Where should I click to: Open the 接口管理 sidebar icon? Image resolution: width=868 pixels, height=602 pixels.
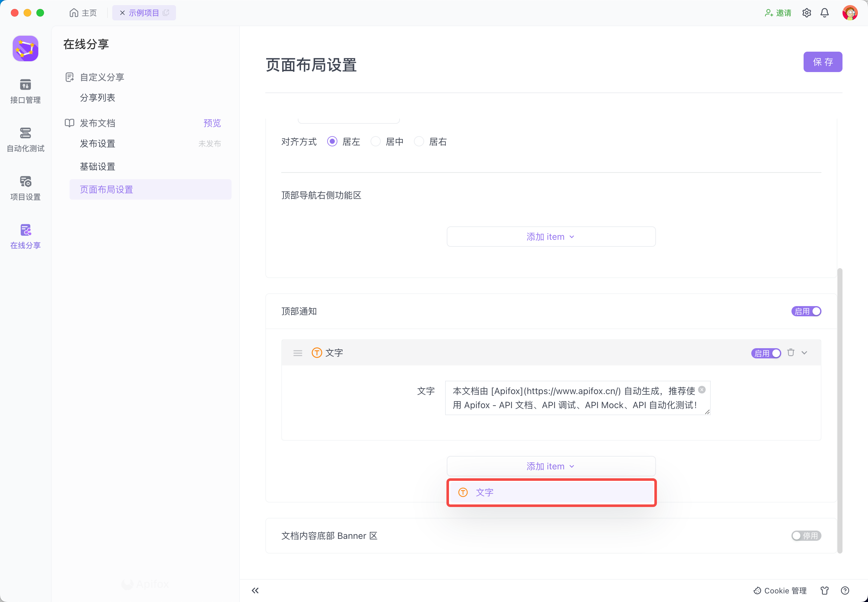coord(25,91)
